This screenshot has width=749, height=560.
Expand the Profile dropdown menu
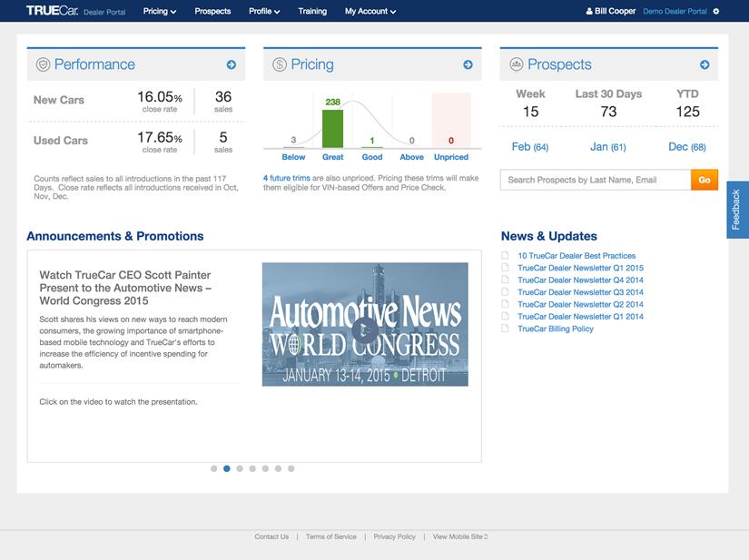264,12
